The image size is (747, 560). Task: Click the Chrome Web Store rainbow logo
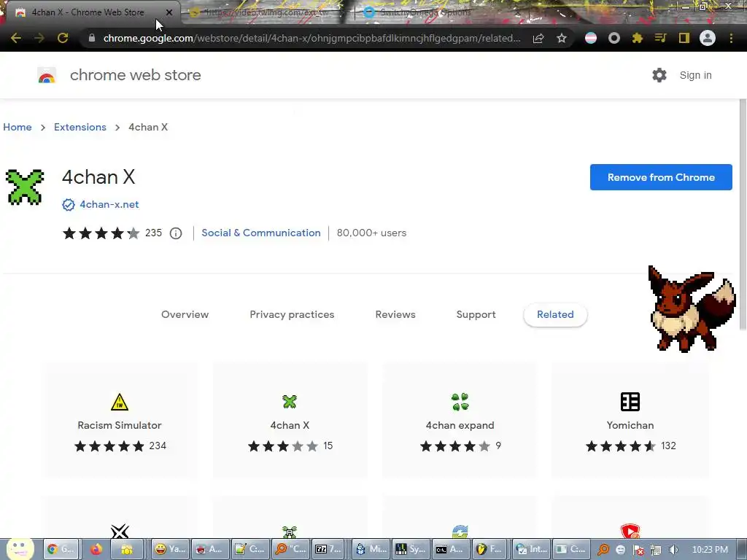[47, 75]
